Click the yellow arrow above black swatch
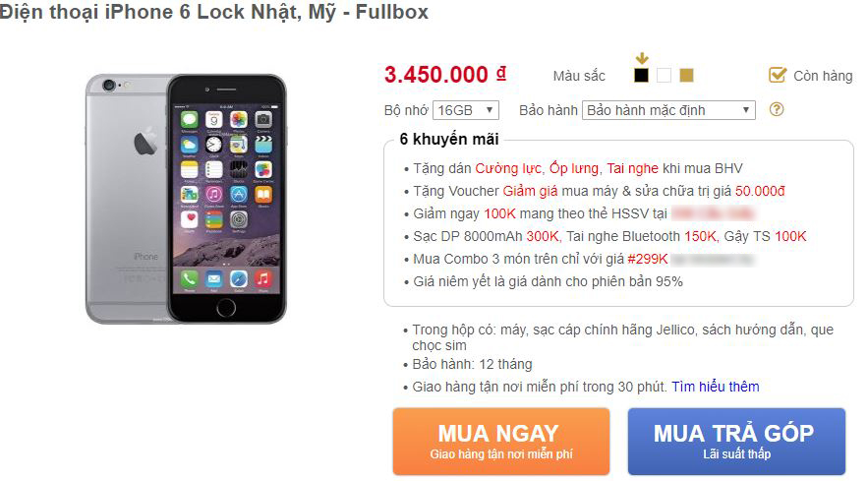Image resolution: width=868 pixels, height=481 pixels. [x=642, y=58]
